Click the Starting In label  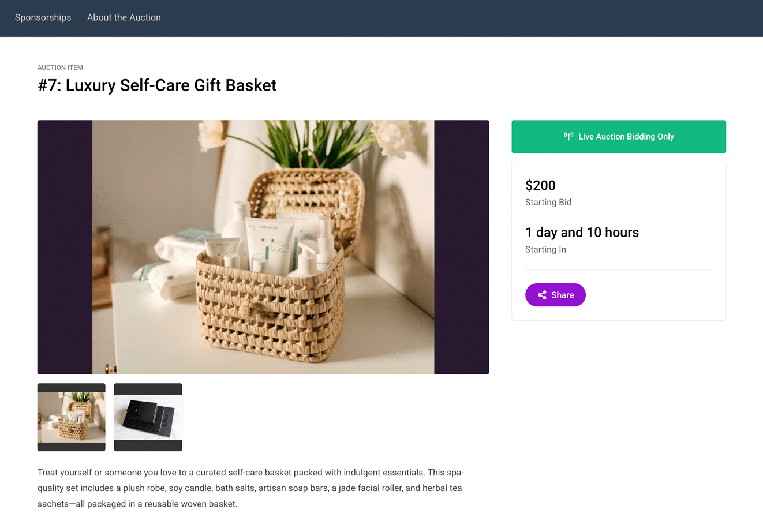point(545,250)
